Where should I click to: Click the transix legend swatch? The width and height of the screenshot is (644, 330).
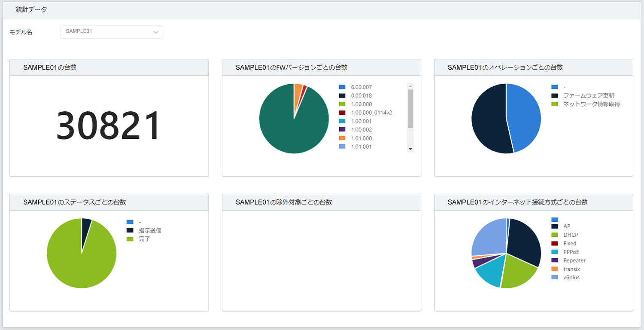(554, 269)
